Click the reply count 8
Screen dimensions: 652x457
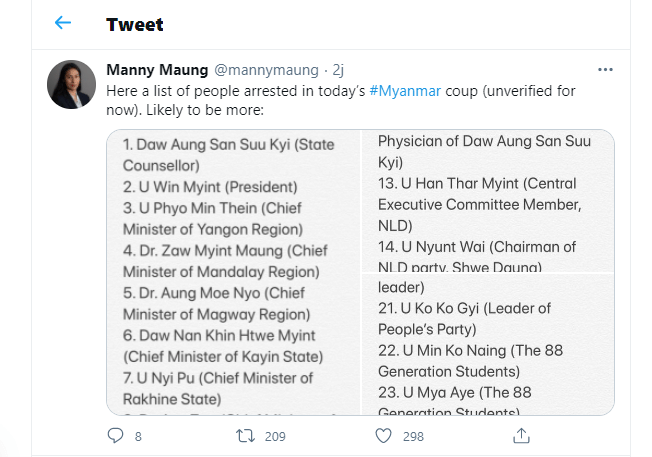(138, 437)
